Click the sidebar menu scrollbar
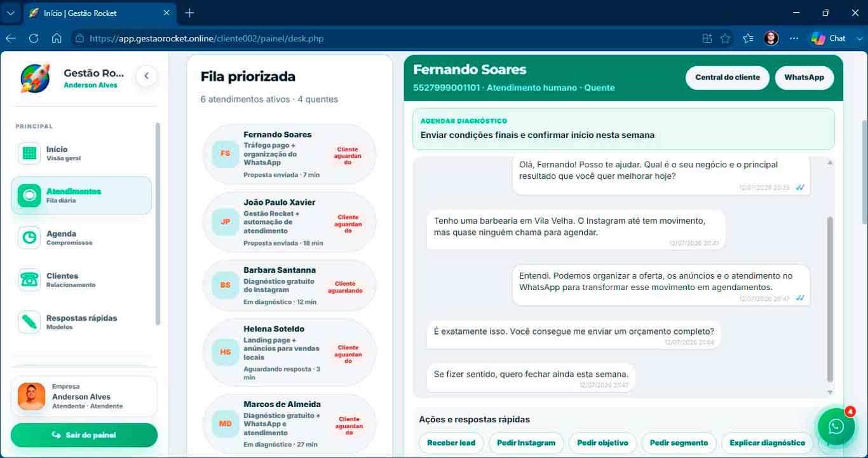This screenshot has width=868, height=458. coord(158,224)
